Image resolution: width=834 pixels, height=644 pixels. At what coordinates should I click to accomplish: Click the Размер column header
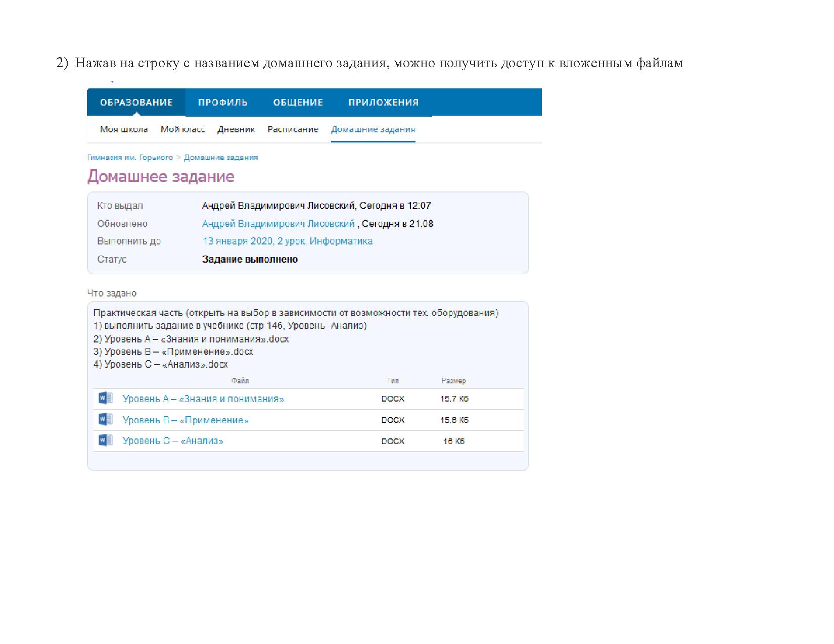point(454,381)
